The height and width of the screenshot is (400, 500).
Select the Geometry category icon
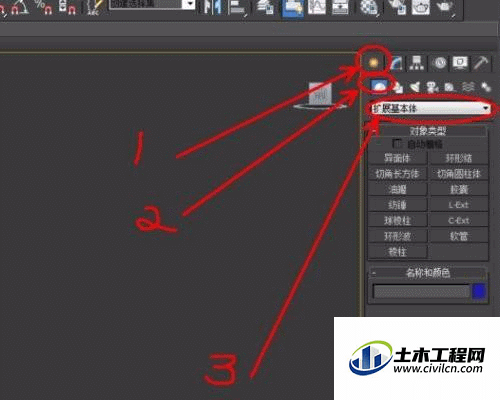coord(379,86)
